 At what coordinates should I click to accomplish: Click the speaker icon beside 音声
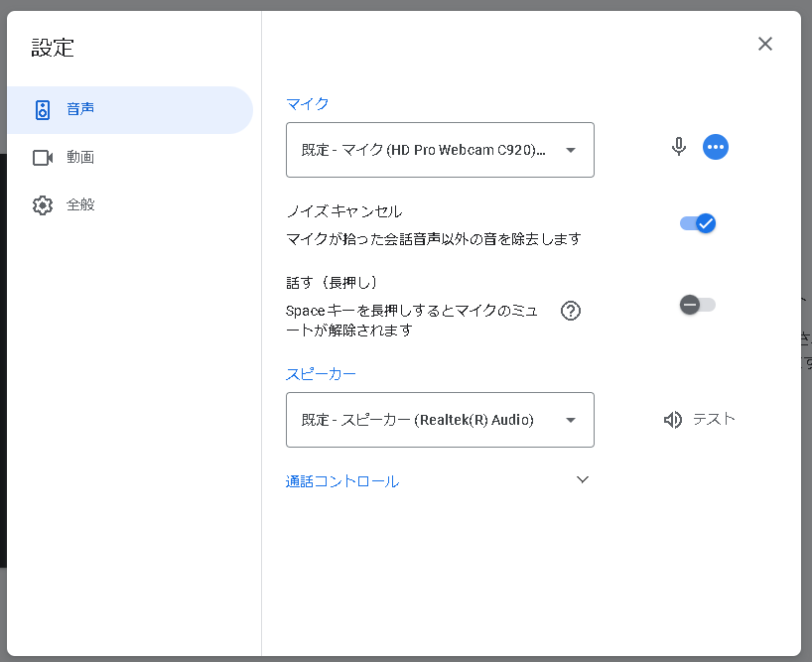(43, 110)
